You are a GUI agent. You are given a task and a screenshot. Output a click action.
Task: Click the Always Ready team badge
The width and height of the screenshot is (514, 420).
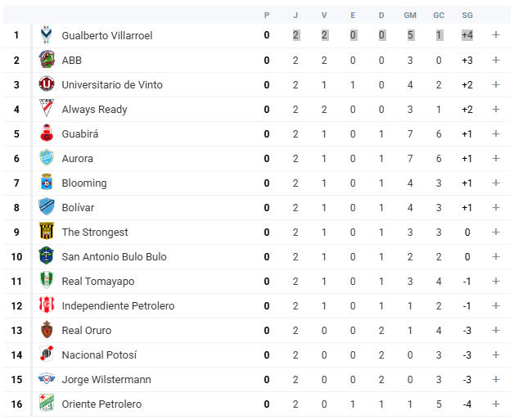tap(47, 108)
